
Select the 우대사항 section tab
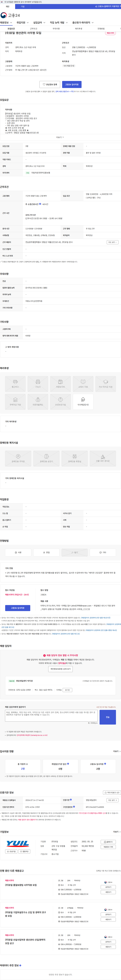click(x=56, y=28)
